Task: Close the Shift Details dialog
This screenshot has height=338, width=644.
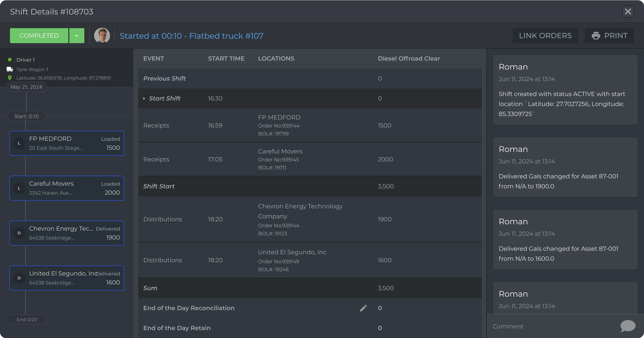Action: 628,11
